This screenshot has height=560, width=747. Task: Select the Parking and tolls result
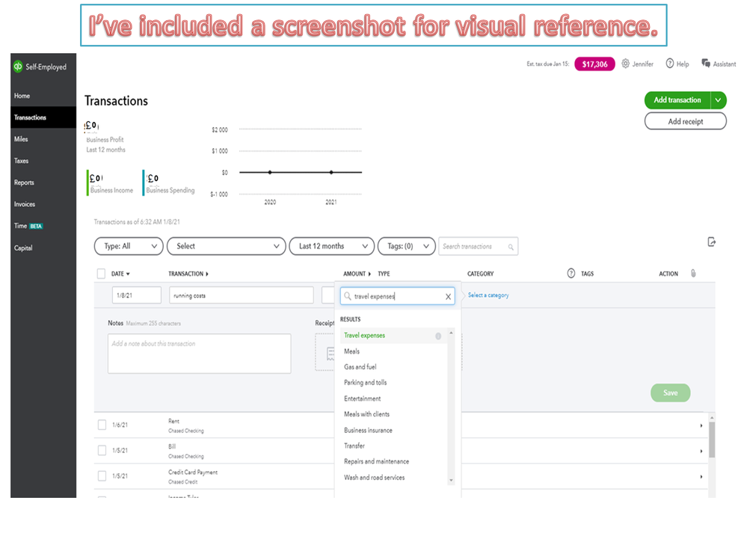394,383
